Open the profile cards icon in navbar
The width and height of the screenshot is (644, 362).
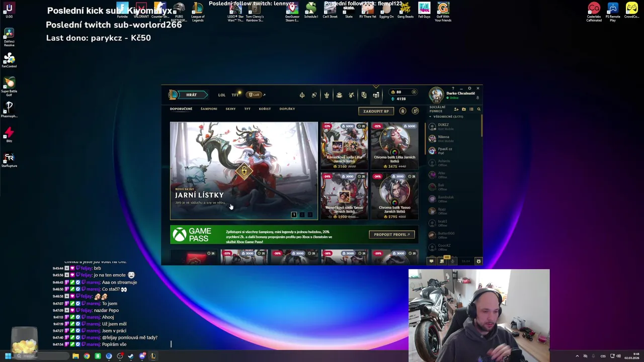pos(314,95)
